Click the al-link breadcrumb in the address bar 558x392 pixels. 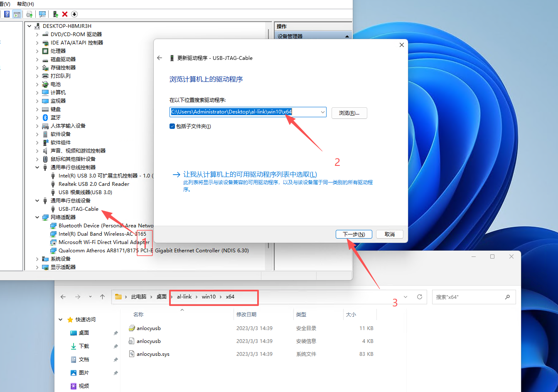[x=184, y=297]
